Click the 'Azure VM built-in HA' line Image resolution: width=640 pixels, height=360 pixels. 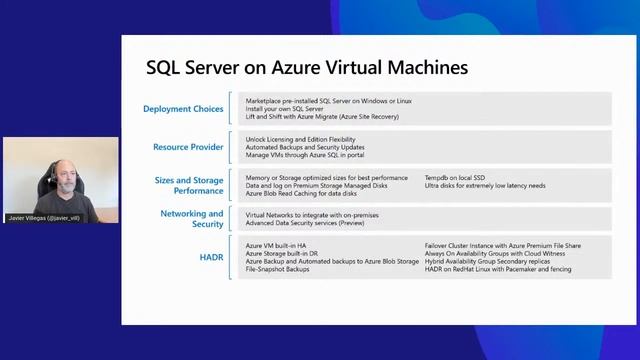click(276, 246)
